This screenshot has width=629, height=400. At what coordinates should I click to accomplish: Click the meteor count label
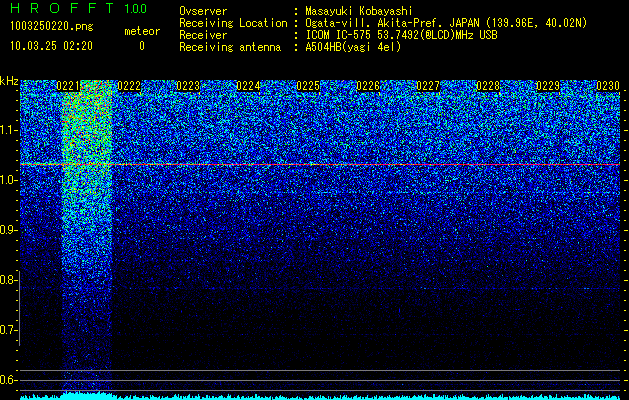(x=142, y=31)
